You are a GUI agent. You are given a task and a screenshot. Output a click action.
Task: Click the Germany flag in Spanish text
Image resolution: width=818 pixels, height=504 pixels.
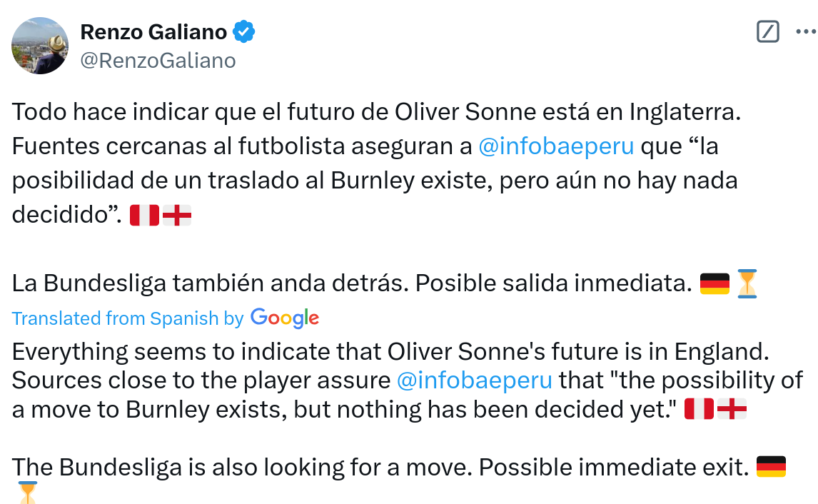715,283
